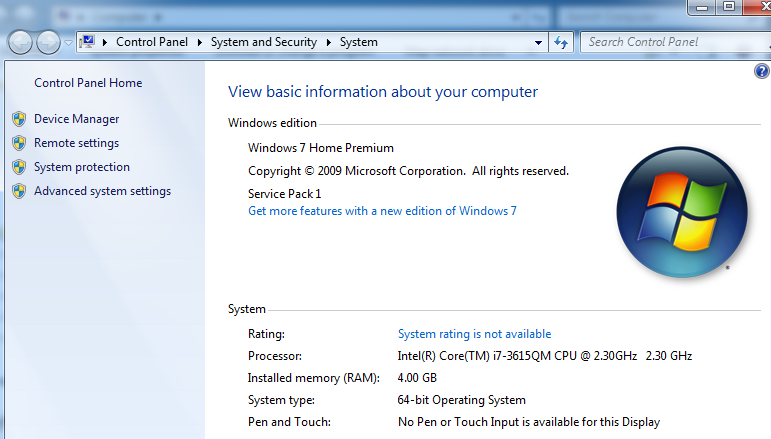Click the Forward navigation arrow button
The width and height of the screenshot is (771, 439).
(x=48, y=42)
